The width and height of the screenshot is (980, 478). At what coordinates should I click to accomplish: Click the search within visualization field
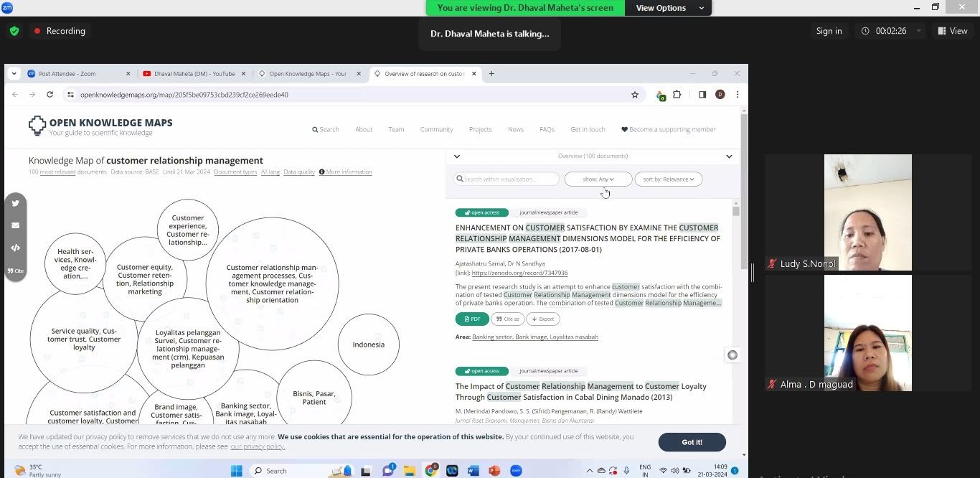[x=506, y=179]
